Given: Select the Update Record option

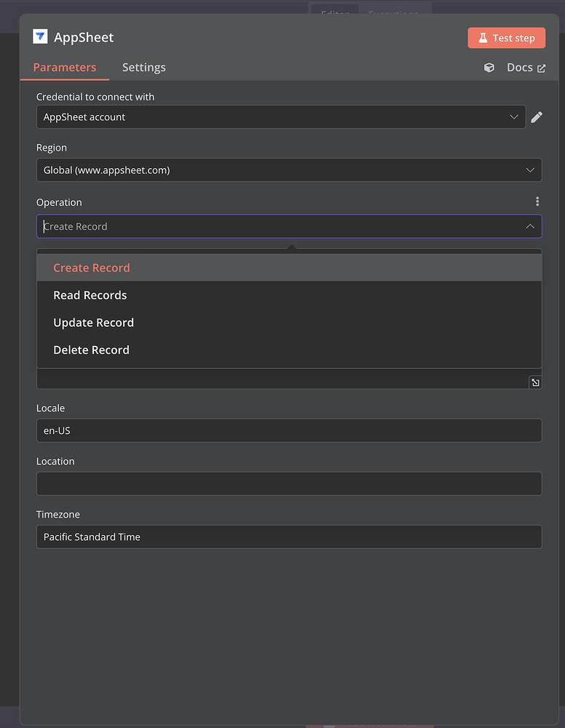Looking at the screenshot, I should point(93,323).
